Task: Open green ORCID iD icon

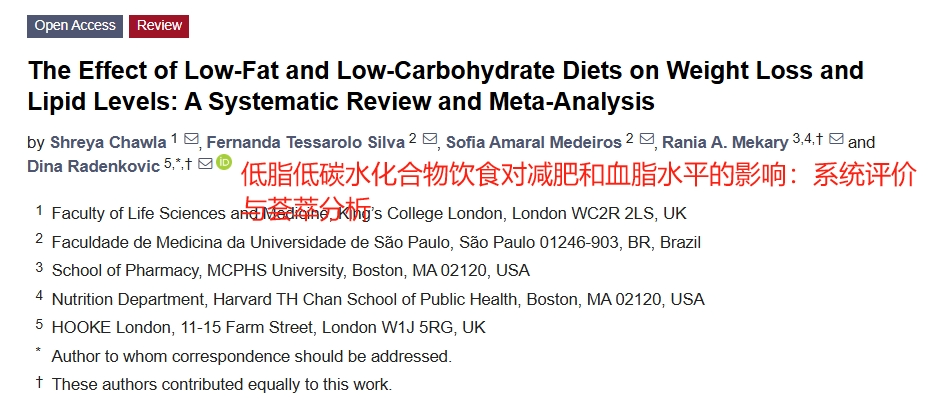Action: (x=224, y=162)
